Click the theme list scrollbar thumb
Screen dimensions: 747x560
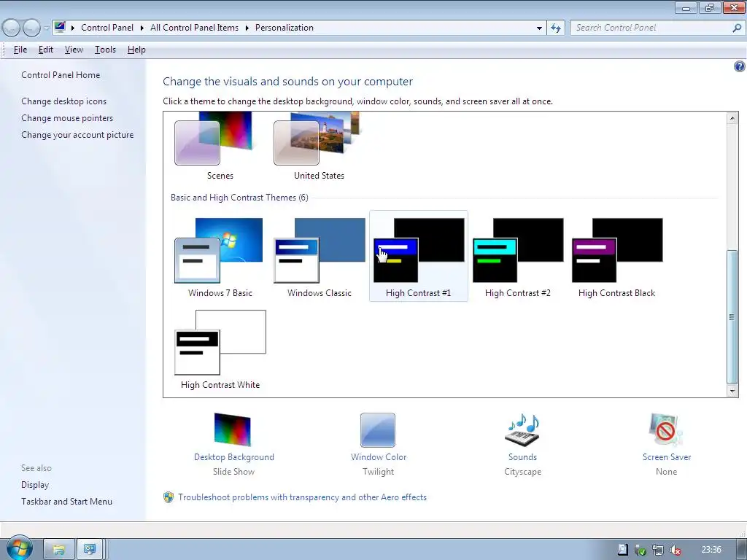[x=732, y=316]
